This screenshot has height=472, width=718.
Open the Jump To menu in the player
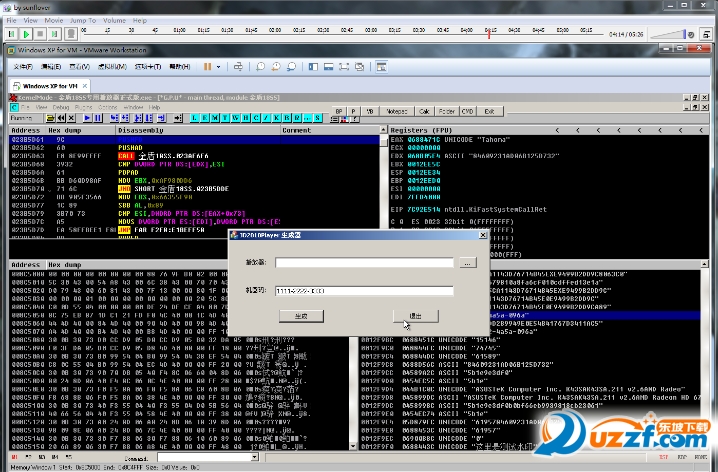click(x=83, y=19)
